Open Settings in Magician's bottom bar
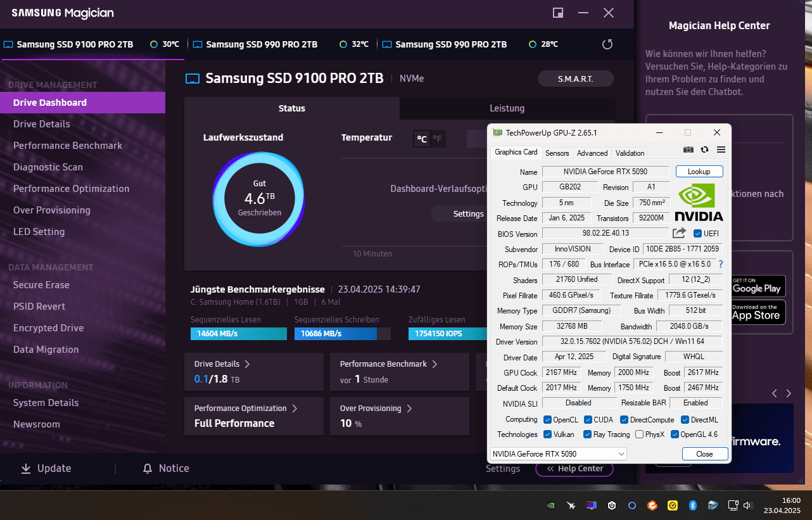812x520 pixels. [x=503, y=469]
